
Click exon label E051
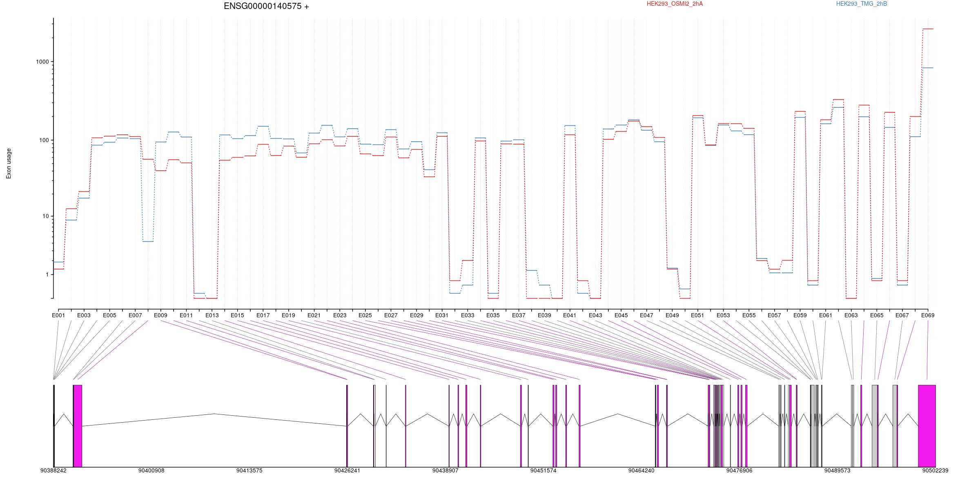pyautogui.click(x=697, y=315)
